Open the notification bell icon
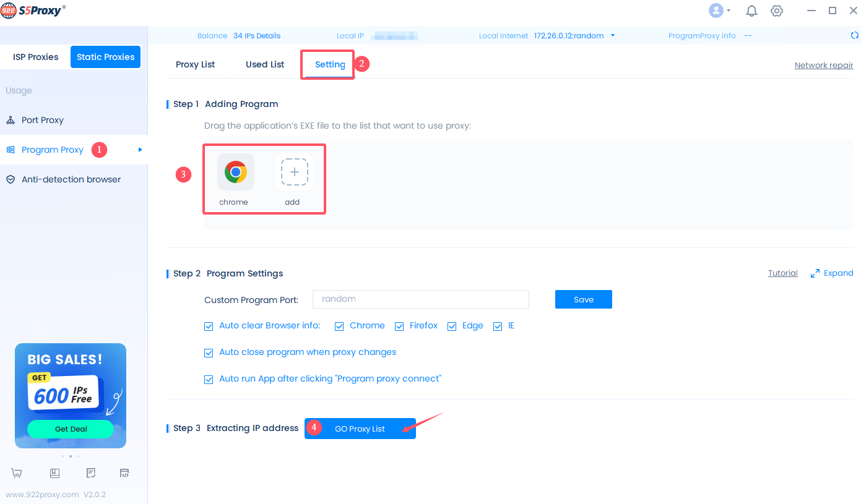Screen dimensions: 861x504 point(751,11)
